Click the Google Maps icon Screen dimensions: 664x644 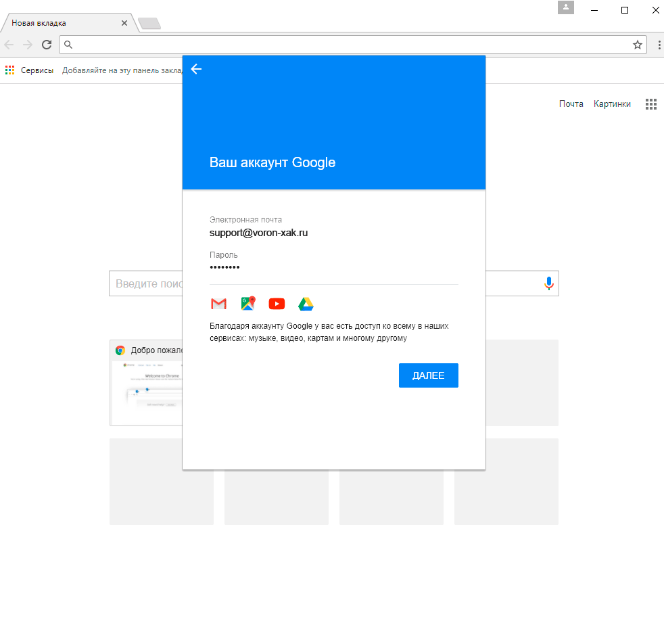(248, 303)
